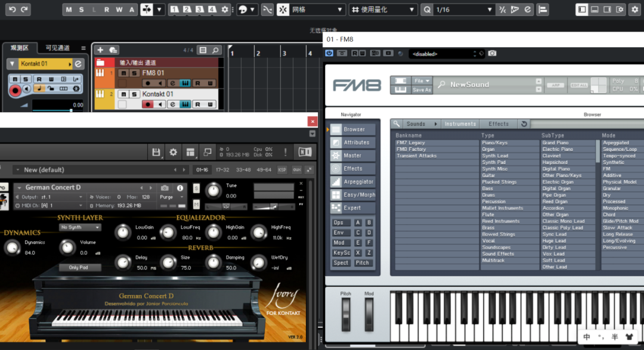Switch IME Chinese mode indicator
Image resolution: width=644 pixels, height=350 pixels.
[587, 337]
